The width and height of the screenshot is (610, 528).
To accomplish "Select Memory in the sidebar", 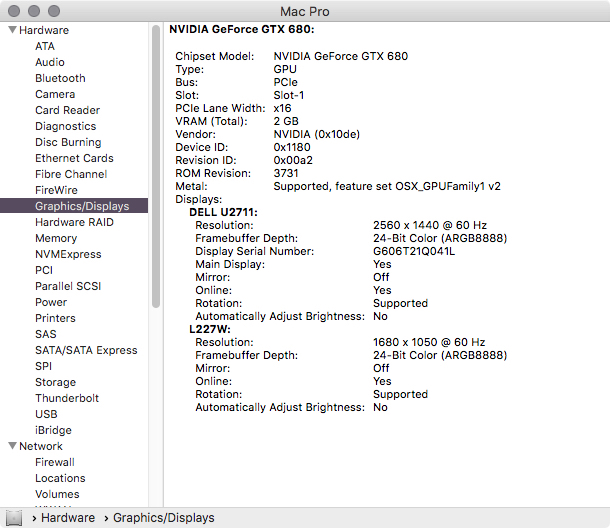I will coord(56,238).
